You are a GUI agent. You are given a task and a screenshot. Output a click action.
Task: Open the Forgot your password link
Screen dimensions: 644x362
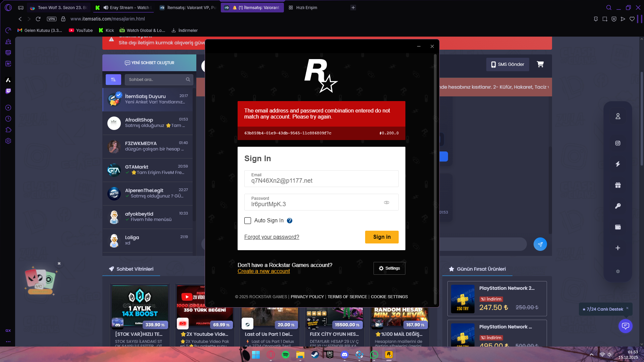coord(271,237)
